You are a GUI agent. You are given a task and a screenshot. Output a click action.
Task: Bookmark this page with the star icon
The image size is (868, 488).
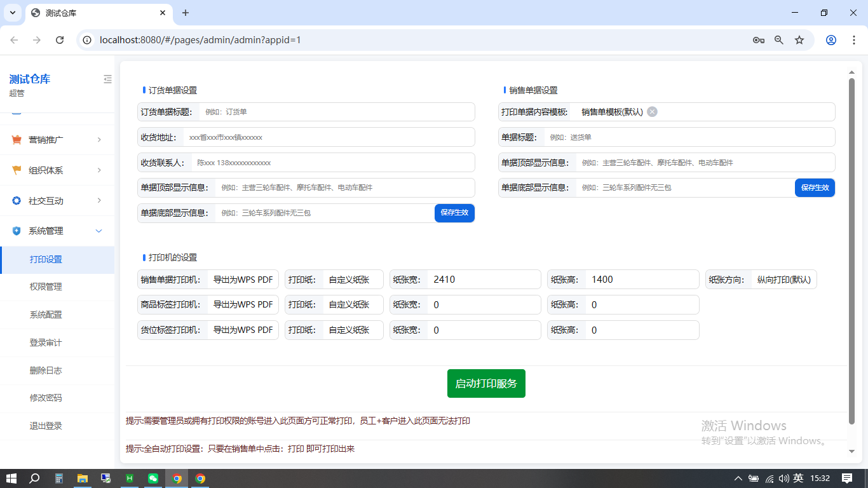(x=799, y=40)
